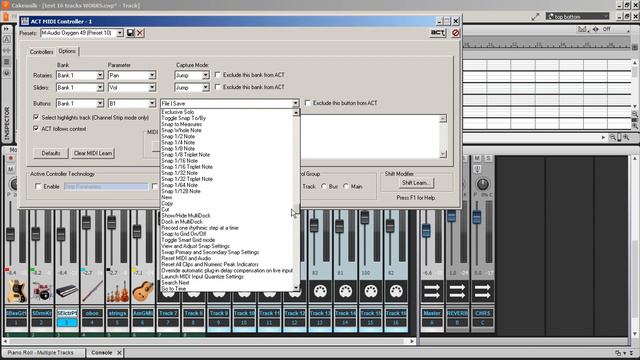The width and height of the screenshot is (640, 360).
Task: Select the electric piano keyboard track icon
Action: [67, 291]
